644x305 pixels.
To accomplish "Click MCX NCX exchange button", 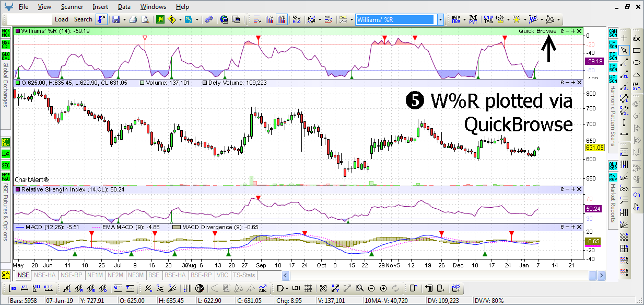I will tap(6, 32).
